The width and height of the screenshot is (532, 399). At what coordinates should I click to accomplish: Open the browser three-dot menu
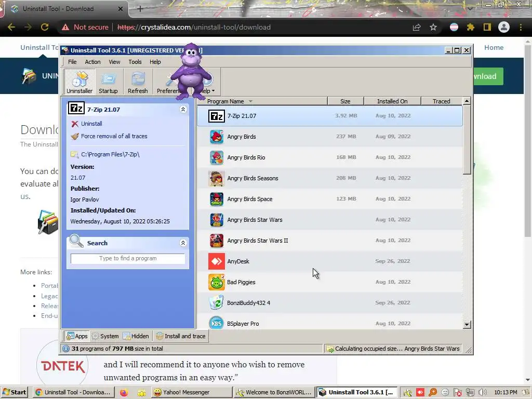pos(521,27)
